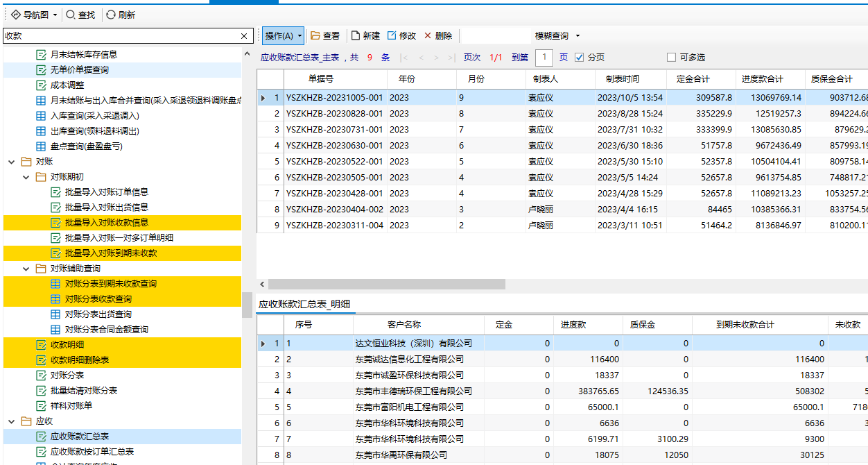Viewport: 868px width, 465px height.
Task: Open 应收账款按订单汇总表
Action: (92, 452)
